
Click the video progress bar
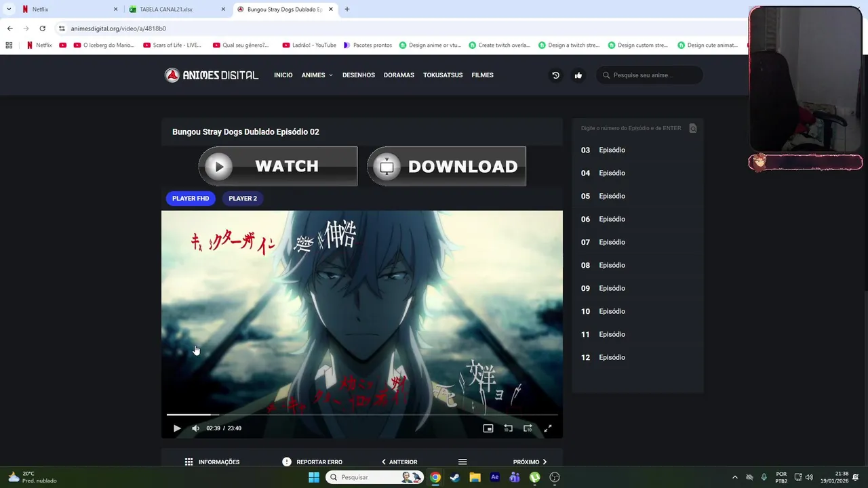(x=362, y=414)
